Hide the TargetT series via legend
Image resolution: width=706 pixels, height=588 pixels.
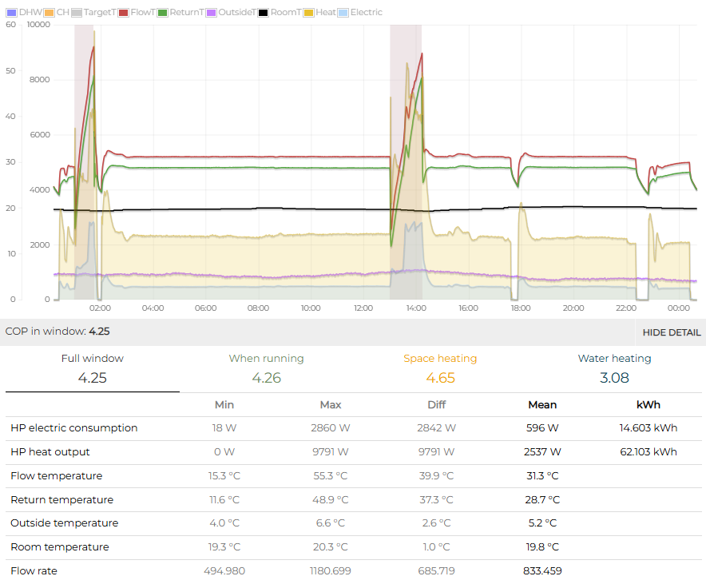click(x=93, y=13)
